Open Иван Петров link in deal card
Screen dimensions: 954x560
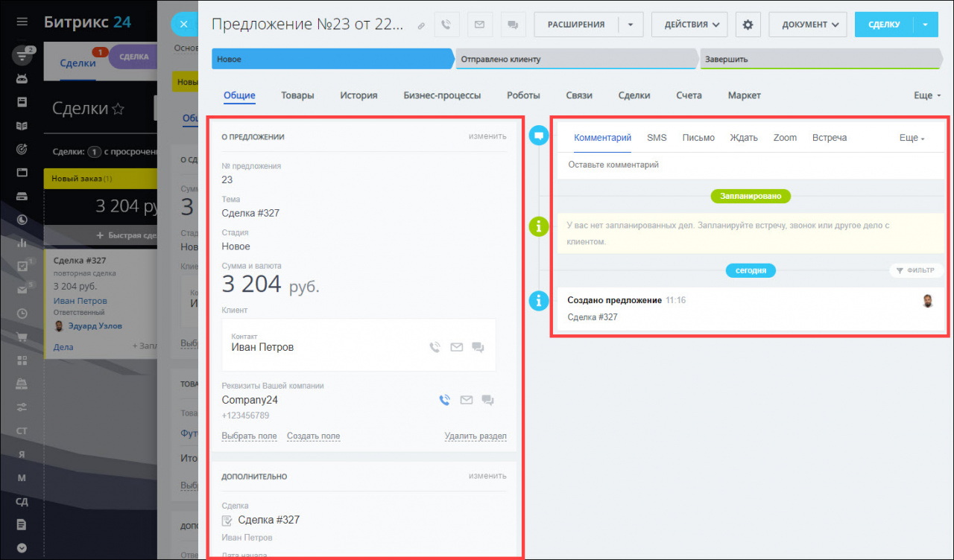pos(80,301)
